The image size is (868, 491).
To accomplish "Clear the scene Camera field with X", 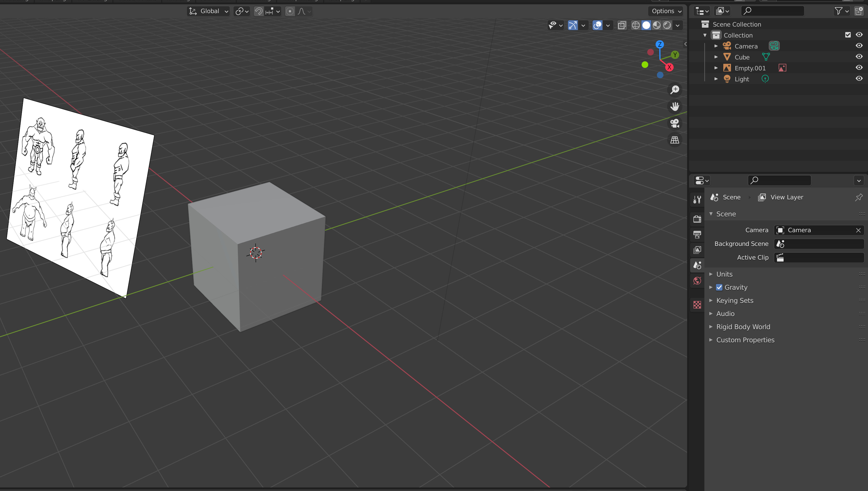I will [x=858, y=230].
